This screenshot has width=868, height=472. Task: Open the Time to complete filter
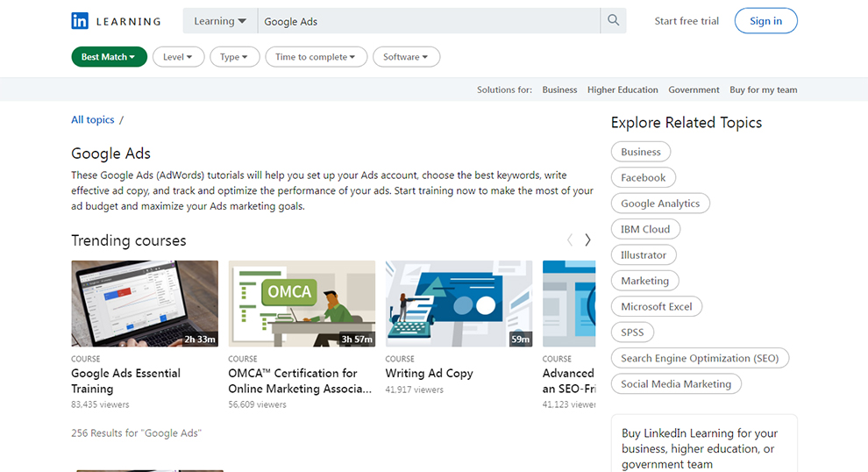click(317, 56)
